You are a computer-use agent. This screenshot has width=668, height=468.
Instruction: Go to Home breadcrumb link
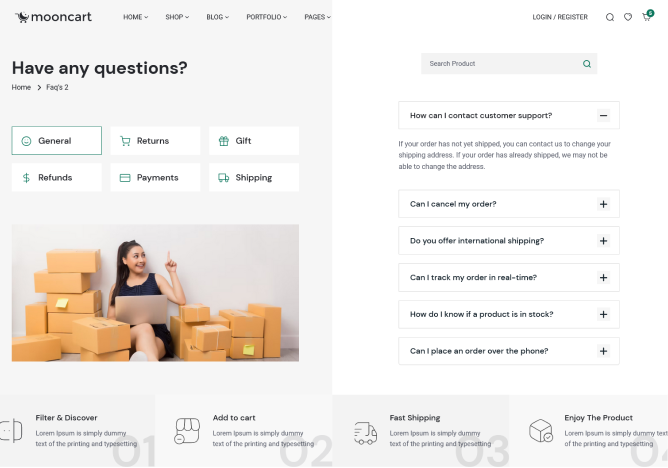[x=21, y=87]
